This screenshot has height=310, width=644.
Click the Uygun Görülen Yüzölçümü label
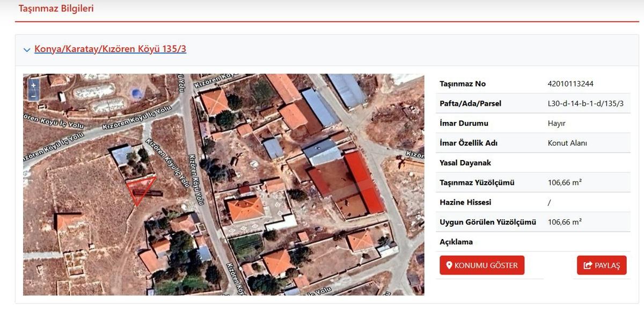tap(488, 222)
